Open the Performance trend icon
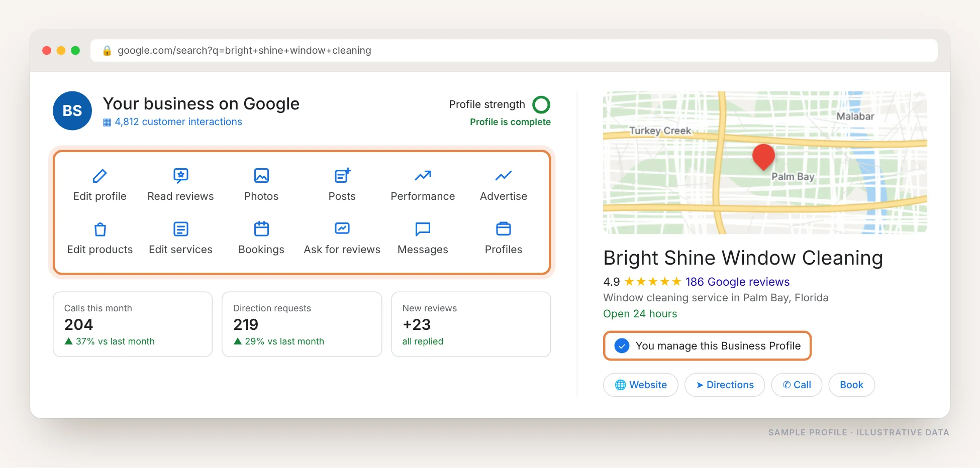The width and height of the screenshot is (980, 468). [423, 176]
